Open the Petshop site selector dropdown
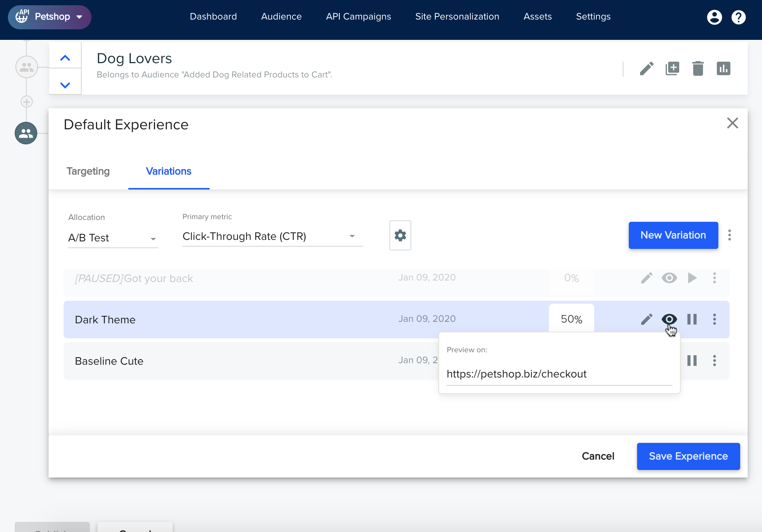 [49, 17]
